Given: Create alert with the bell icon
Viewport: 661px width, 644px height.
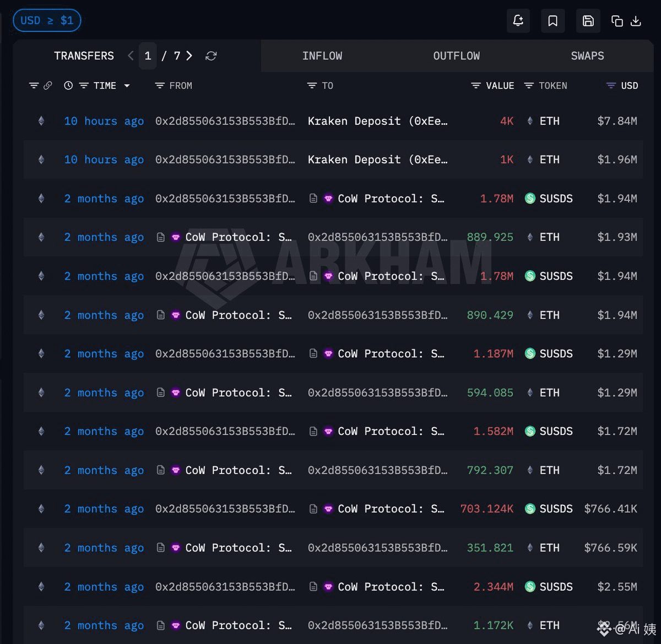Looking at the screenshot, I should [518, 21].
